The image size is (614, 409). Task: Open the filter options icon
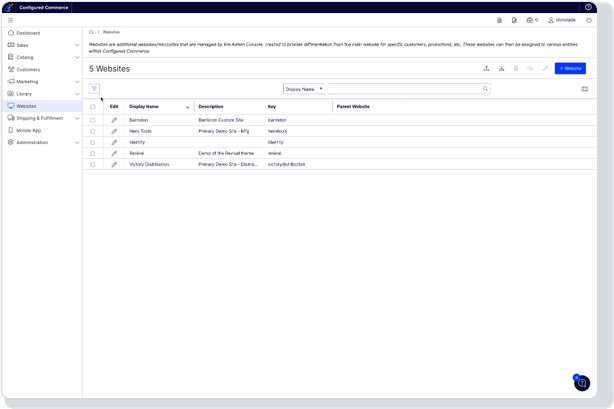point(94,88)
